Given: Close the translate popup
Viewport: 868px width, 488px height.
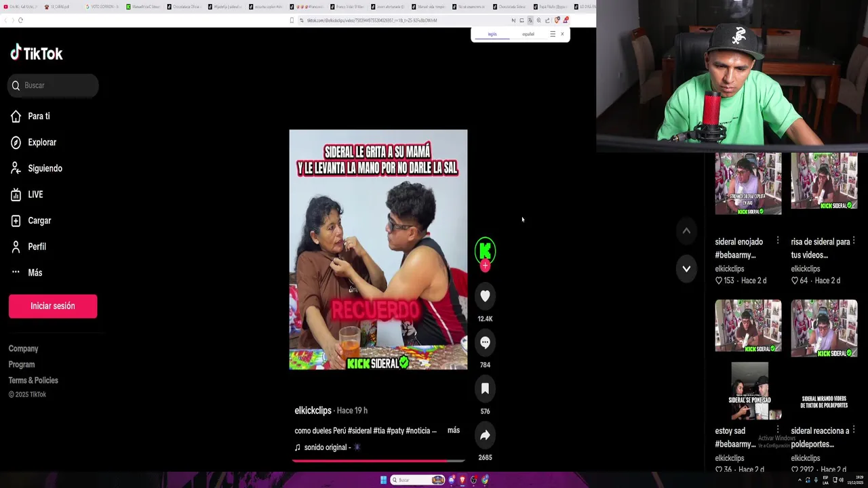Looking at the screenshot, I should point(562,34).
